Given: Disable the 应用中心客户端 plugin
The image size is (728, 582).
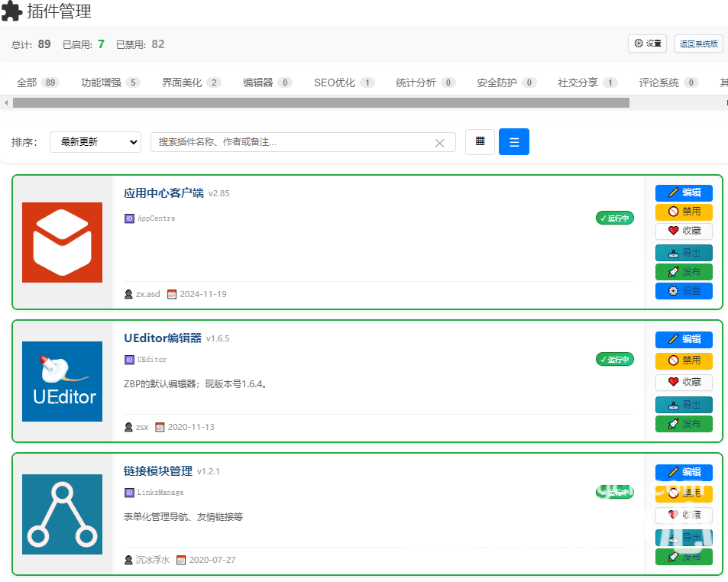Looking at the screenshot, I should [684, 212].
